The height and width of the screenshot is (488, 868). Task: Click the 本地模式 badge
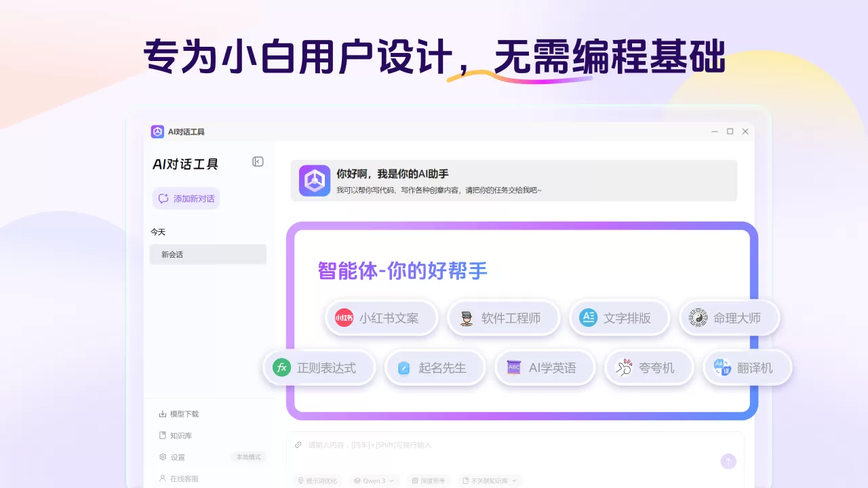click(248, 457)
